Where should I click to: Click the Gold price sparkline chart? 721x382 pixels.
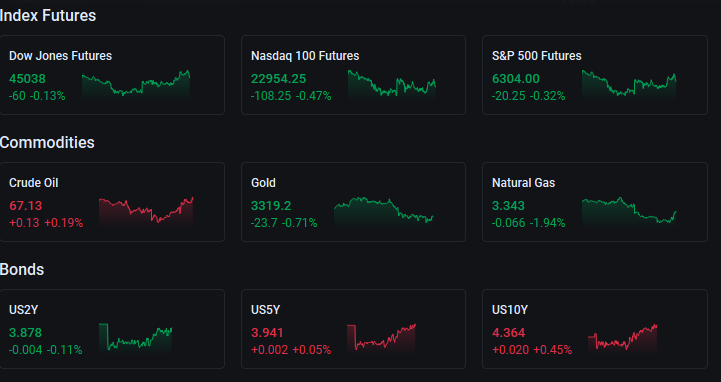coord(383,211)
